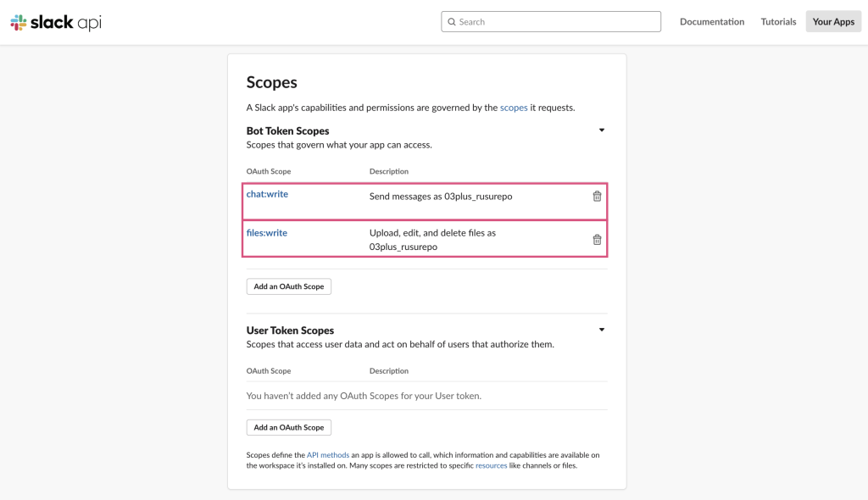868x500 pixels.
Task: Select the "Send messages as 03plus_rusurepo" description
Action: coord(440,197)
